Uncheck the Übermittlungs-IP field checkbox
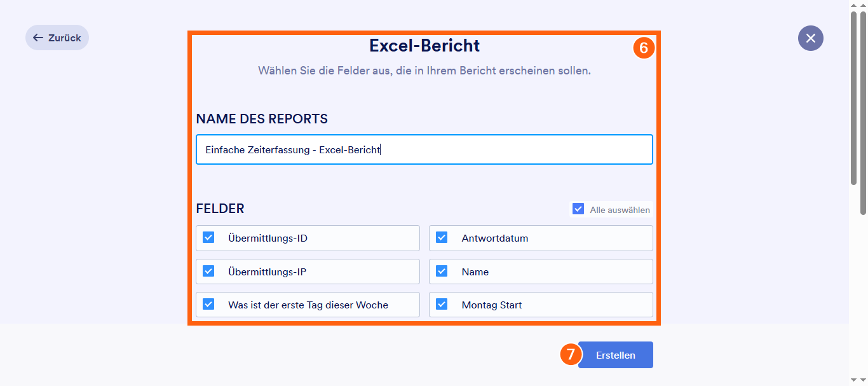Viewport: 868px width, 386px height. click(208, 271)
